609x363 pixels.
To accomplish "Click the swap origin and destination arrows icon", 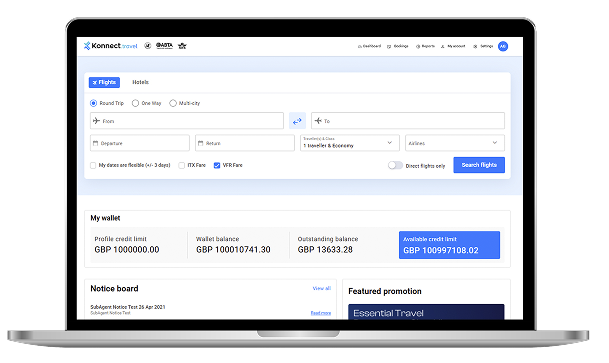I will (x=297, y=121).
